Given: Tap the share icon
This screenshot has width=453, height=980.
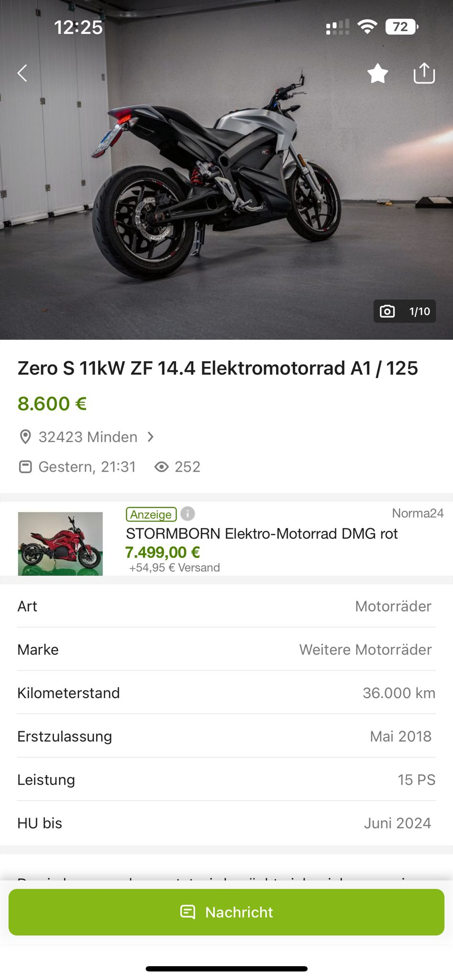Looking at the screenshot, I should click(x=424, y=73).
